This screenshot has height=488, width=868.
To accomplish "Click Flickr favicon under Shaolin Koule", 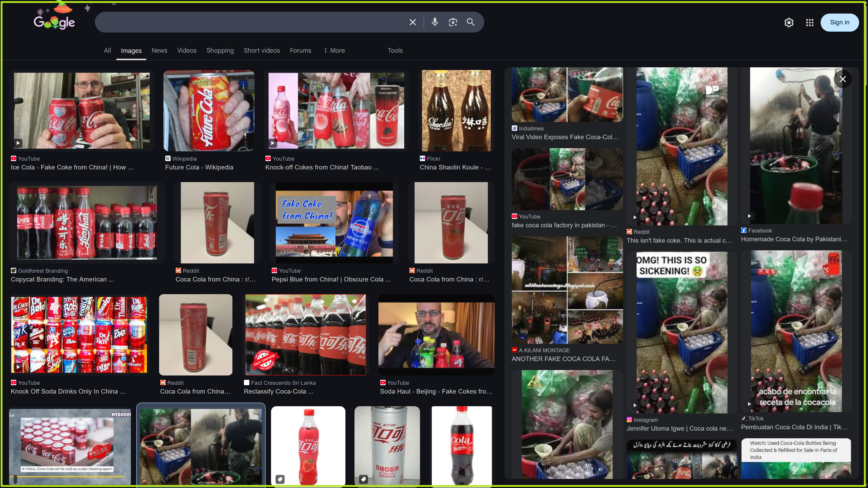I will coord(422,159).
